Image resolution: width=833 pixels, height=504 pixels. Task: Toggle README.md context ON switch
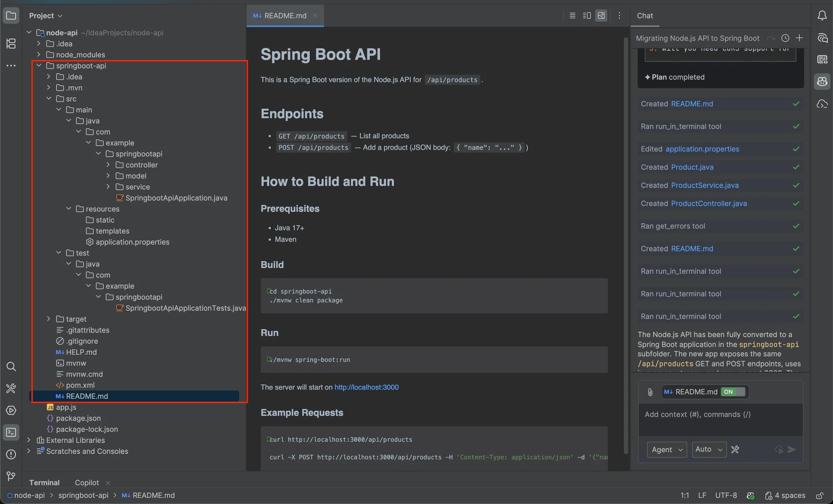click(734, 392)
